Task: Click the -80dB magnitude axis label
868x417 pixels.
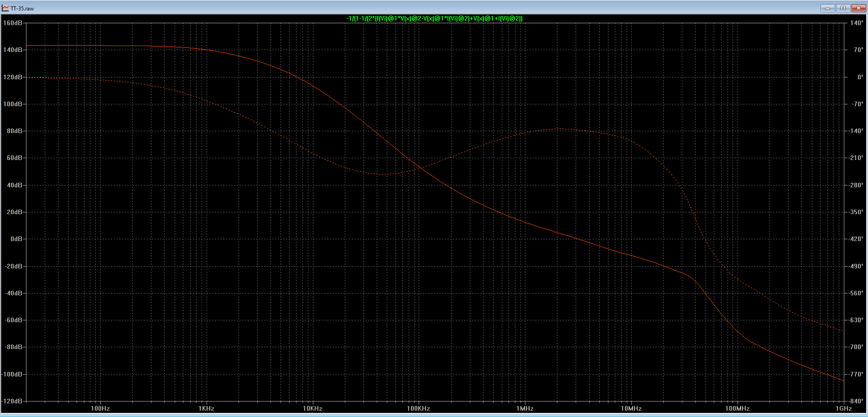Action: click(13, 347)
